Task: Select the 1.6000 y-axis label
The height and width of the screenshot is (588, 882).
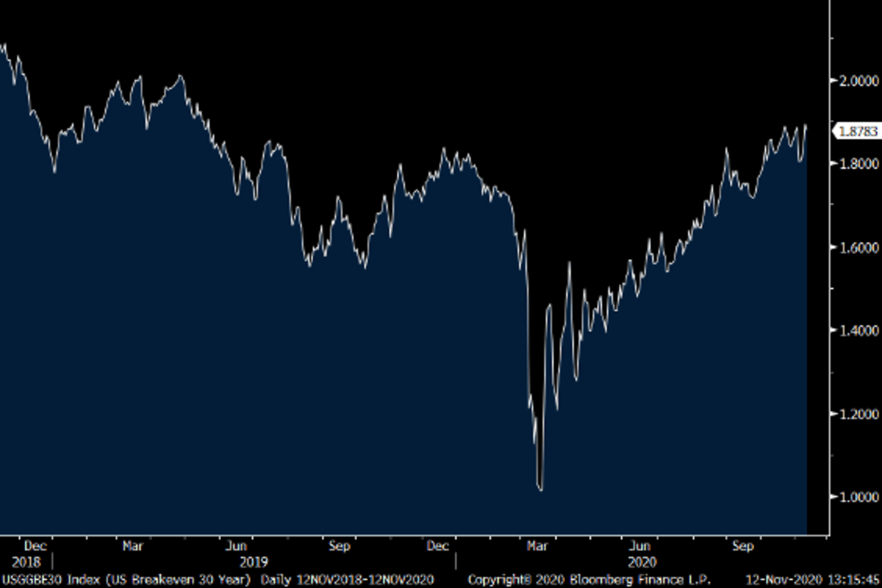Action: [x=858, y=247]
